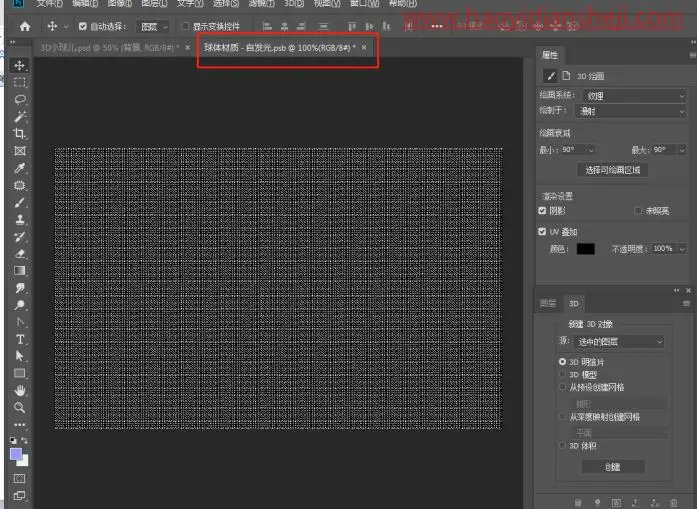Select the 从预设创建网格 radio button
This screenshot has width=697, height=509.
click(x=562, y=387)
